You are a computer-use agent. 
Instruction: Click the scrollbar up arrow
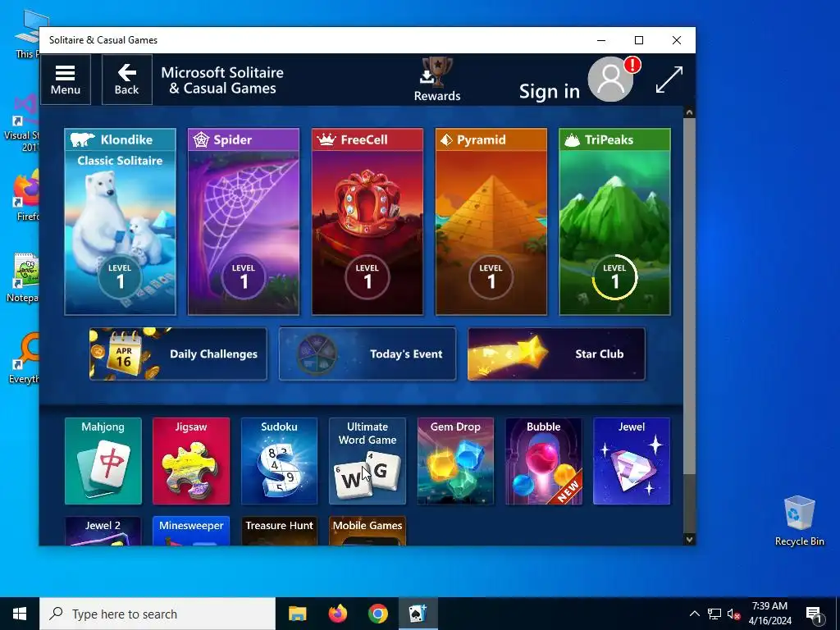(689, 112)
